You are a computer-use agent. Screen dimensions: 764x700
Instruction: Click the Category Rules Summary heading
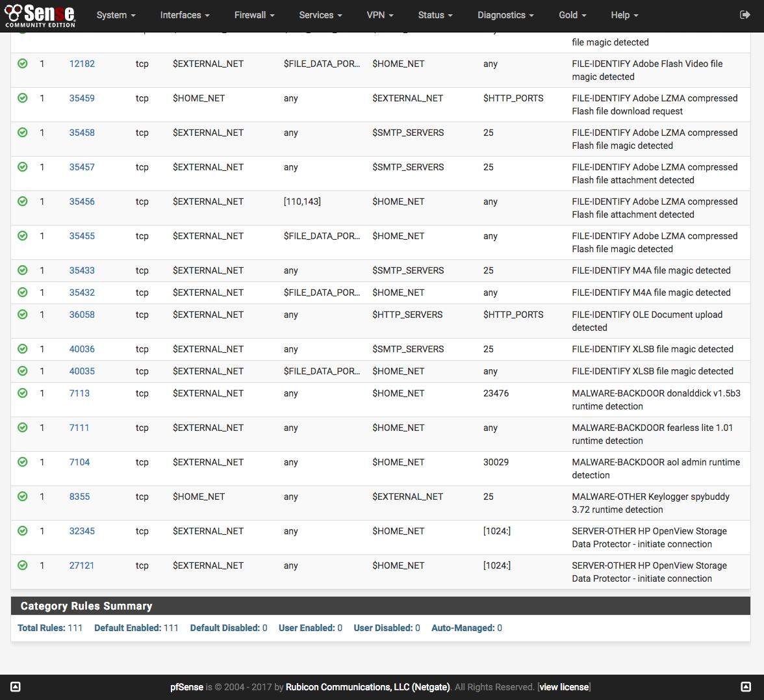(86, 606)
